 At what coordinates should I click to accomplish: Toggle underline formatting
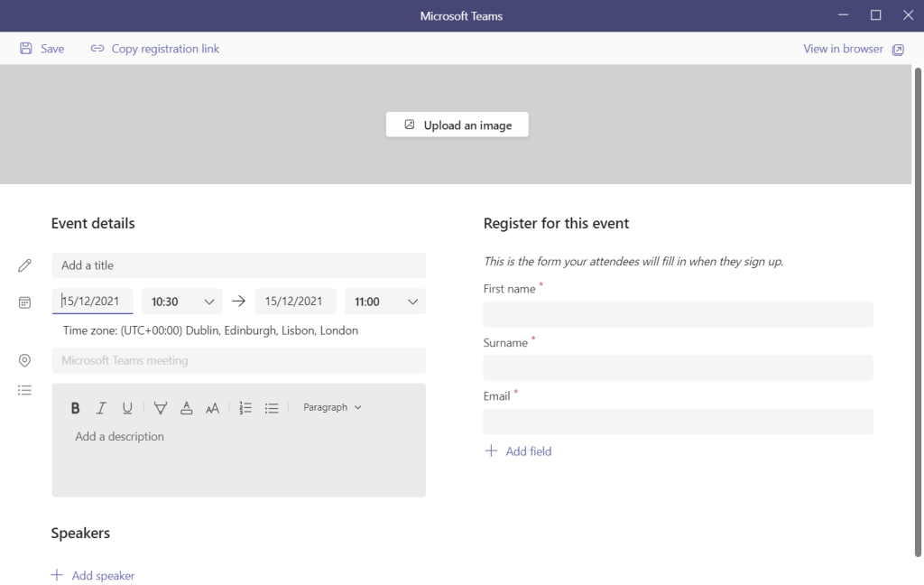coord(127,407)
